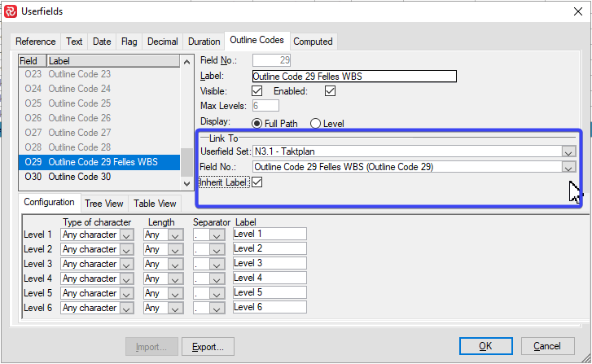Switch to the Computed tab
This screenshot has width=592, height=364.
(x=313, y=42)
